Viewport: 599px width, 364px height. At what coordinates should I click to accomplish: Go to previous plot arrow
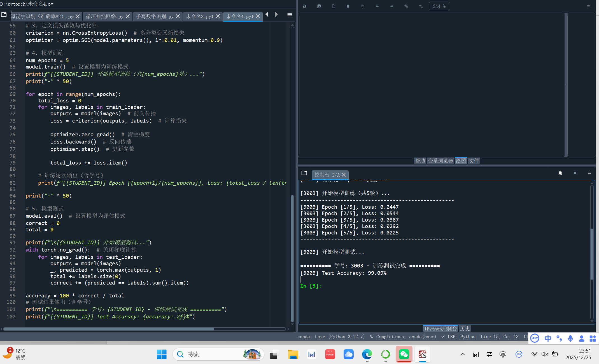(377, 6)
